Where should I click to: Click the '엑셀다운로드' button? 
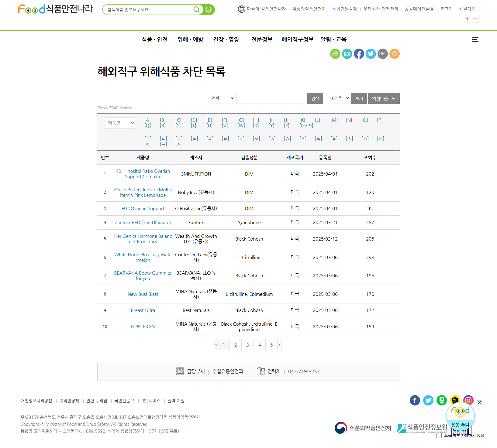point(384,98)
